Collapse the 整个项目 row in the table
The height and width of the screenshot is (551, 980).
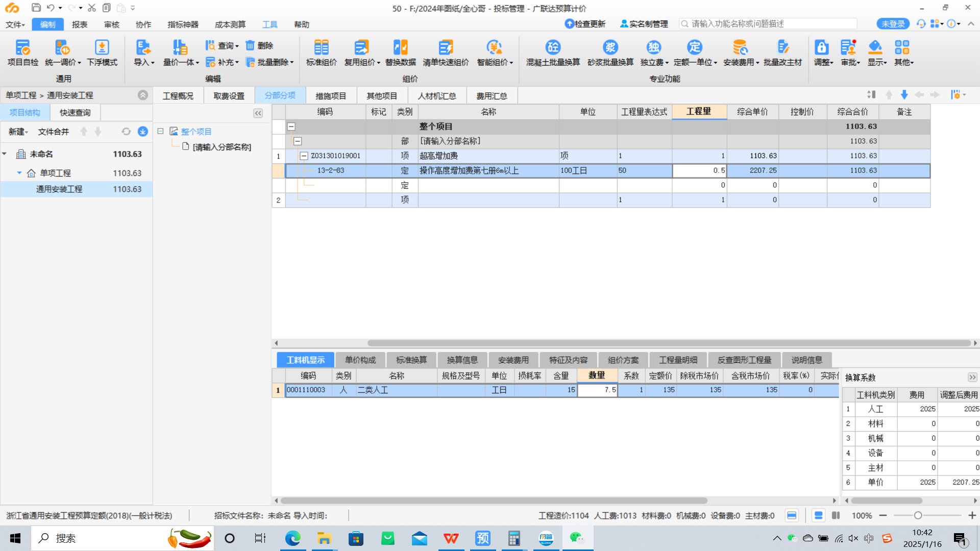click(x=291, y=127)
